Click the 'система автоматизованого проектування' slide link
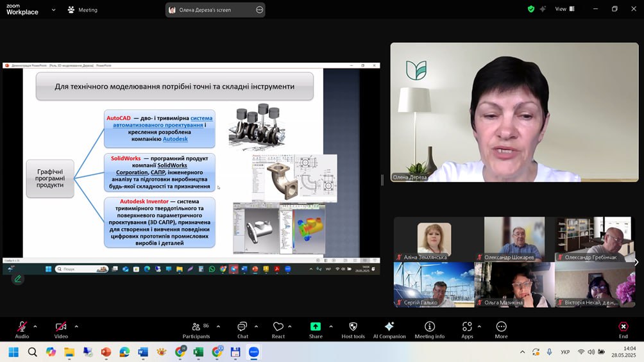The image size is (644, 362). [163, 122]
